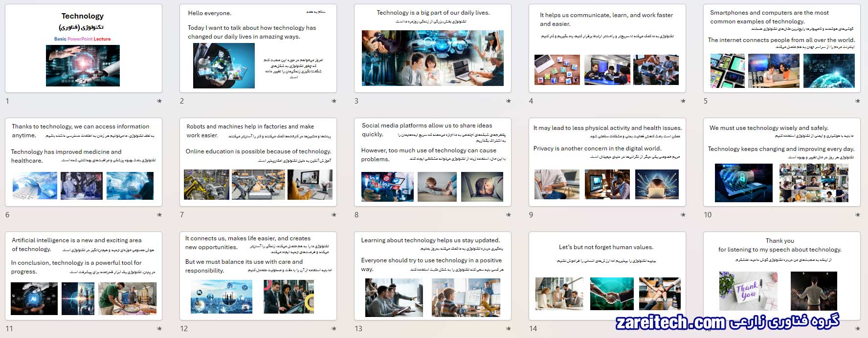This screenshot has height=338, width=868.
Task: Select slide 'Let's but not forget human values'
Action: 607,276
